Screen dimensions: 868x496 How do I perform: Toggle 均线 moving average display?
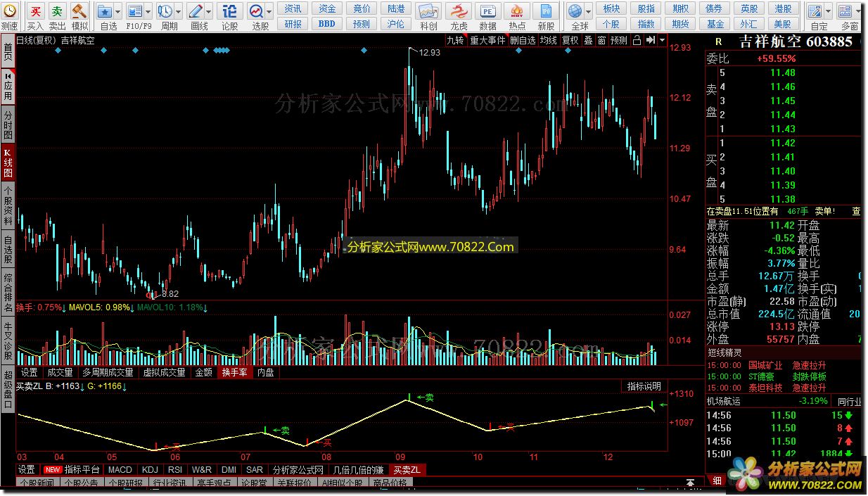(549, 40)
